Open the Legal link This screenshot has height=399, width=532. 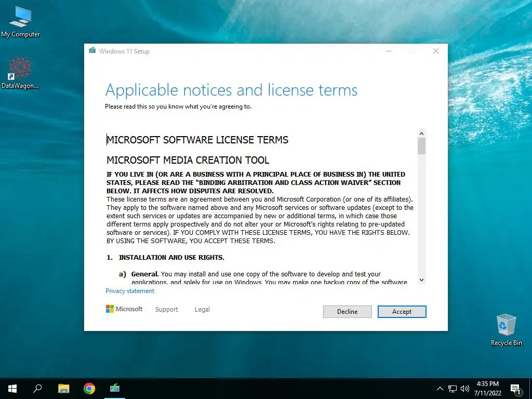tap(202, 310)
